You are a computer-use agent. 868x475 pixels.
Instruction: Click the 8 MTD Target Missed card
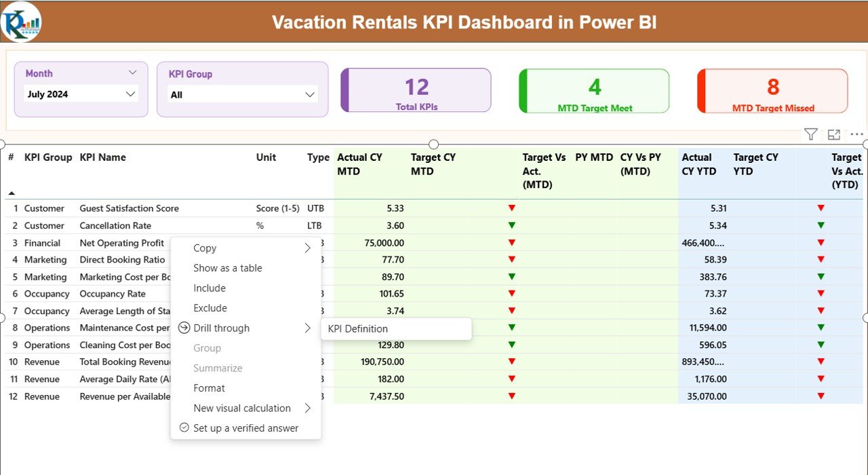point(772,90)
